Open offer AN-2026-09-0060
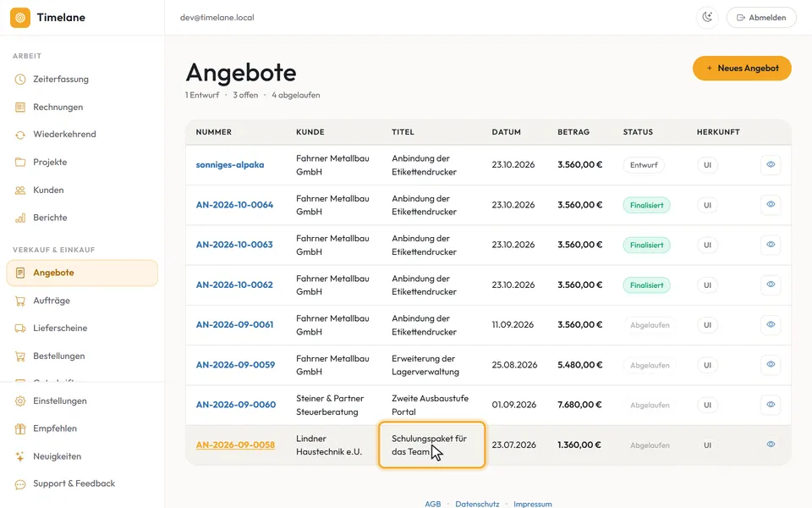The image size is (812, 508). [236, 405]
